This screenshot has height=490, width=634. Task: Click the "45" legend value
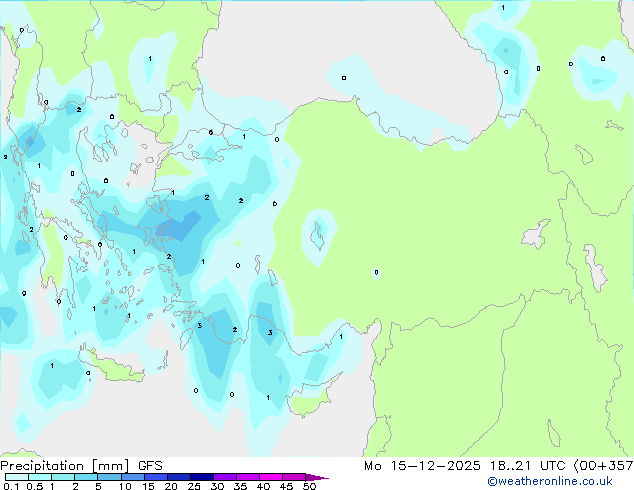[286, 486]
